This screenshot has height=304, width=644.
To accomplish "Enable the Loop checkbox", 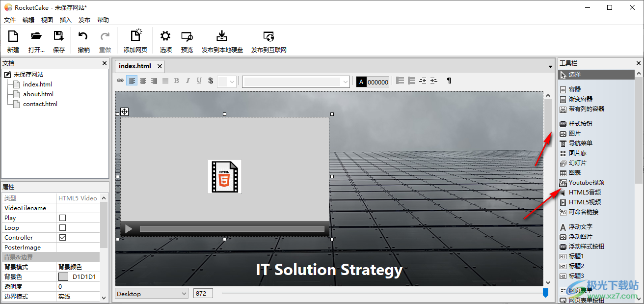I will coord(63,228).
